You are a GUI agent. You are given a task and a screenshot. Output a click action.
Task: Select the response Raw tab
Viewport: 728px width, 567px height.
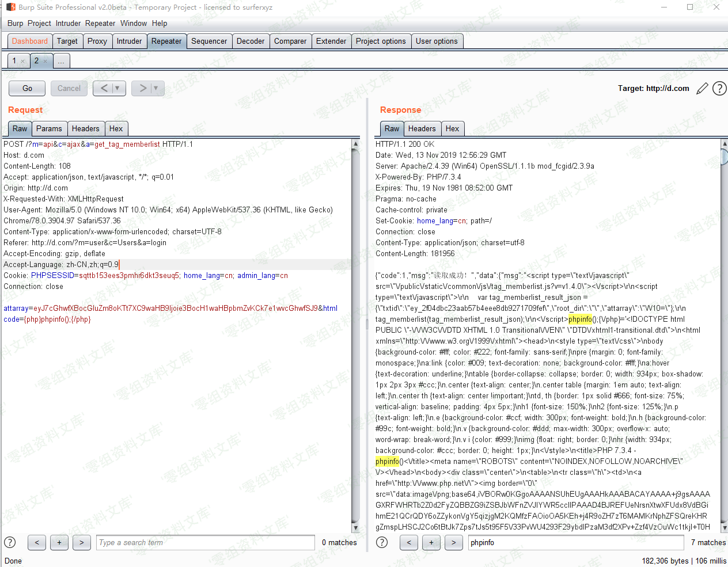click(x=392, y=129)
